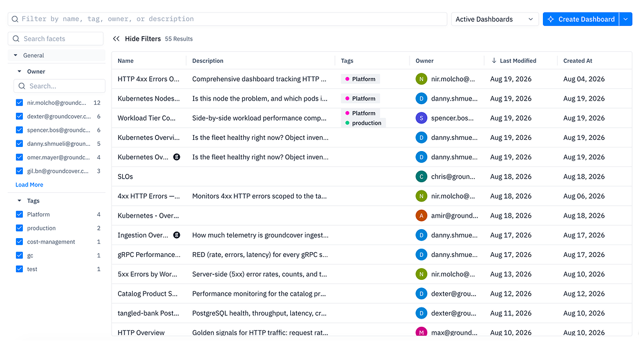Toggle the gc tag checkbox
The image size is (644, 348).
[19, 255]
